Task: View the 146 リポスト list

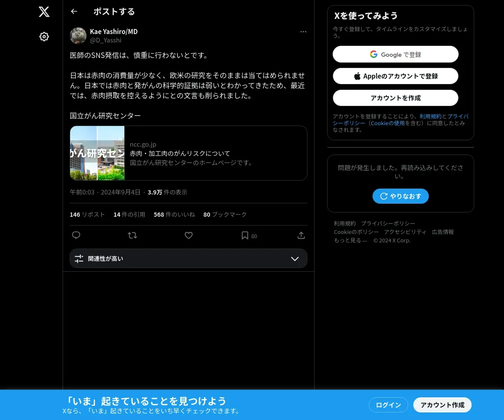Action: [87, 214]
